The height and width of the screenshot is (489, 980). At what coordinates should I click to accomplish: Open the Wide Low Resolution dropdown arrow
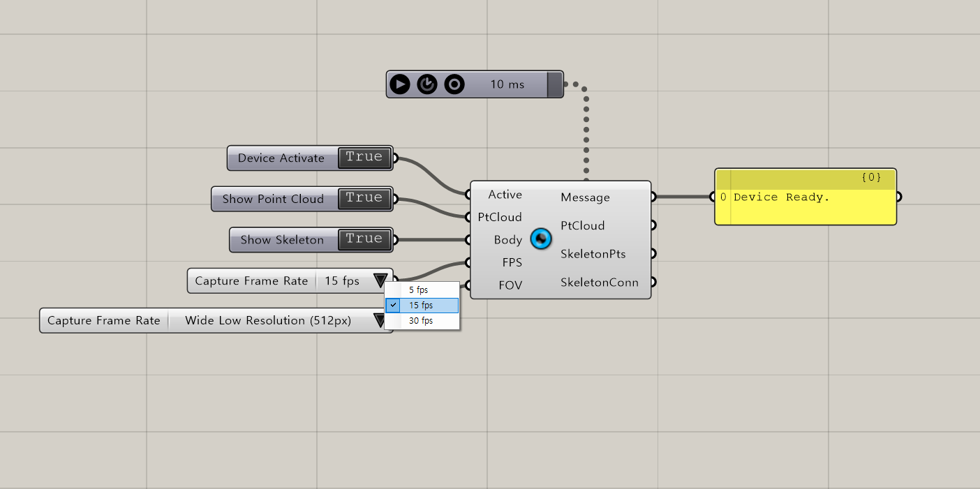380,320
